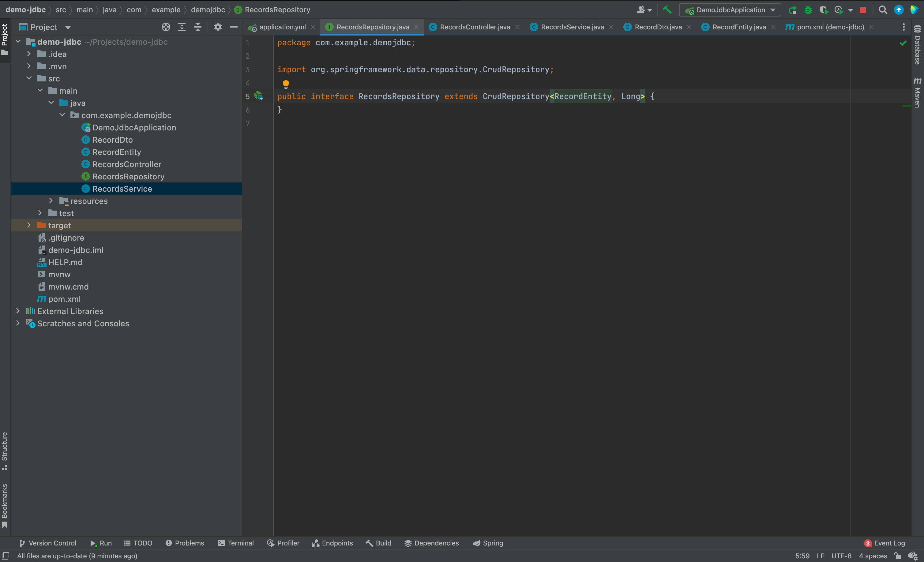Build the project with the hammer icon
This screenshot has width=924, height=562.
pos(667,10)
